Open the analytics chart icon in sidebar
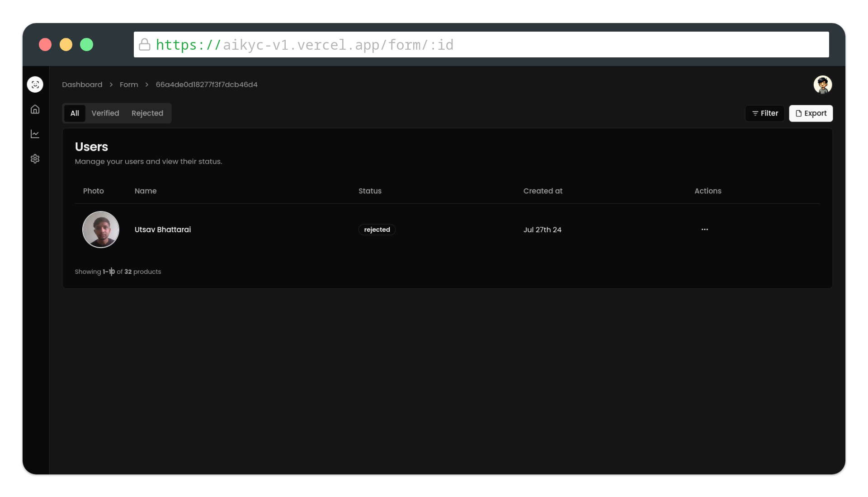The height and width of the screenshot is (497, 868). (x=35, y=134)
